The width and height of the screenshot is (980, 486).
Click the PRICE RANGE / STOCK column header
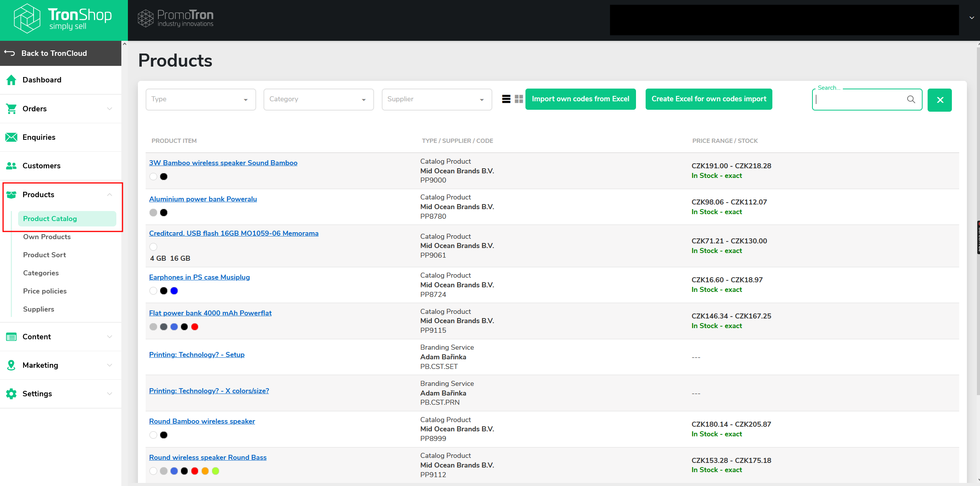coord(725,141)
